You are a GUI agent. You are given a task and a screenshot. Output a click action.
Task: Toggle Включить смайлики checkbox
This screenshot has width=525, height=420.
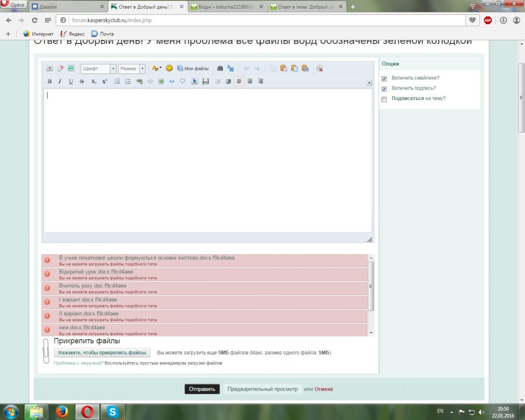[x=384, y=79]
